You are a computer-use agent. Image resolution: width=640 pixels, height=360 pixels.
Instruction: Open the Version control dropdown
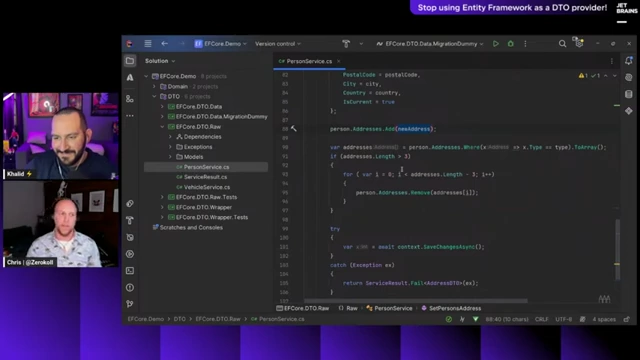click(278, 44)
